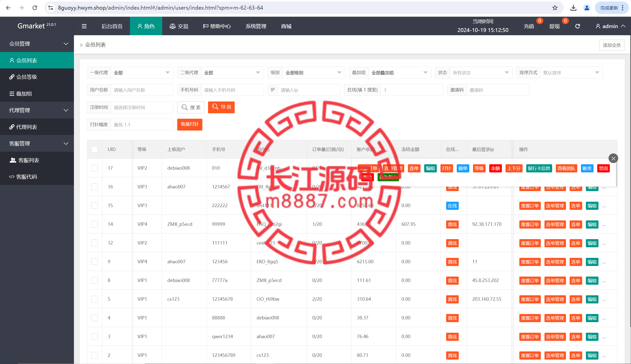631x364 pixels.
Task: Switch to the 系统管理 tab
Action: pos(256,26)
